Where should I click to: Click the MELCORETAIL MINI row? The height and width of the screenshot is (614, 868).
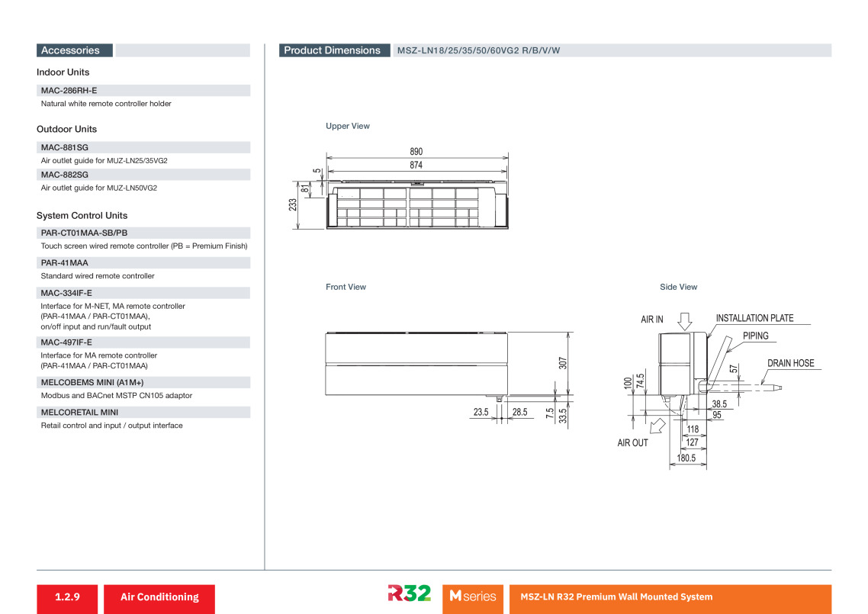point(143,413)
